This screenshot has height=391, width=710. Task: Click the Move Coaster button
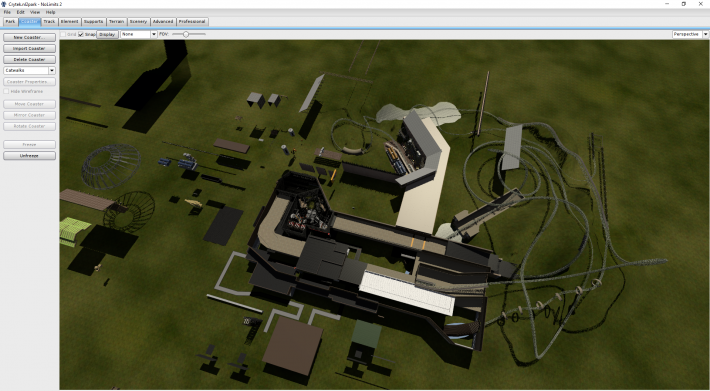point(29,104)
